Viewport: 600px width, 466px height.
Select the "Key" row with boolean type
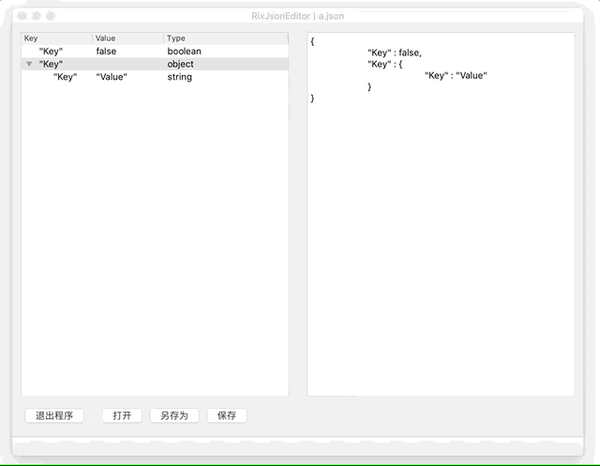pyautogui.click(x=155, y=51)
